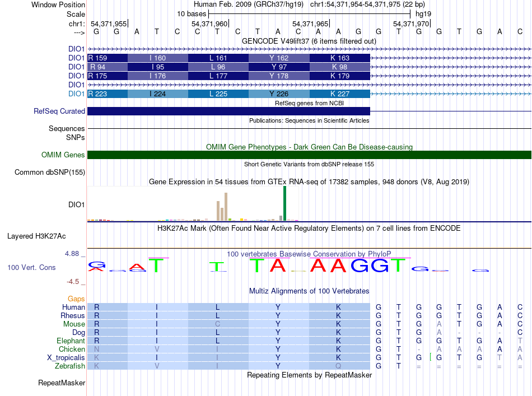Select the Elephant alignment row label

[71, 341]
